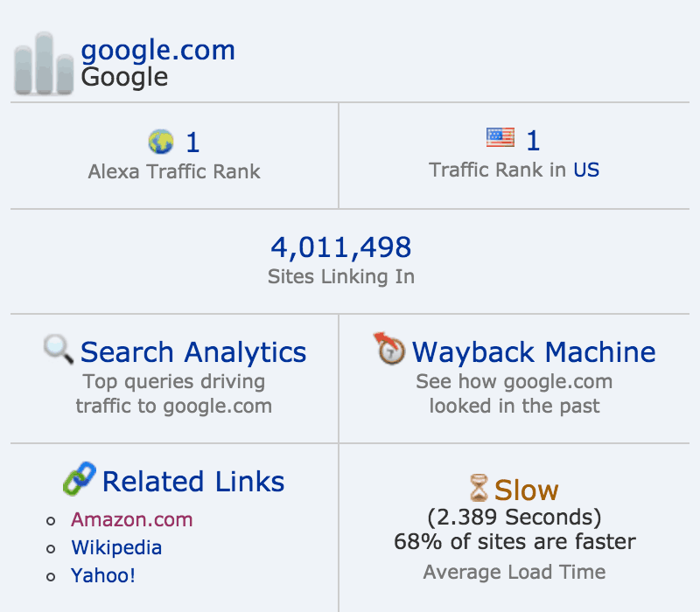Visit the Yahoo! related link
This screenshot has height=612, width=700.
click(x=103, y=575)
